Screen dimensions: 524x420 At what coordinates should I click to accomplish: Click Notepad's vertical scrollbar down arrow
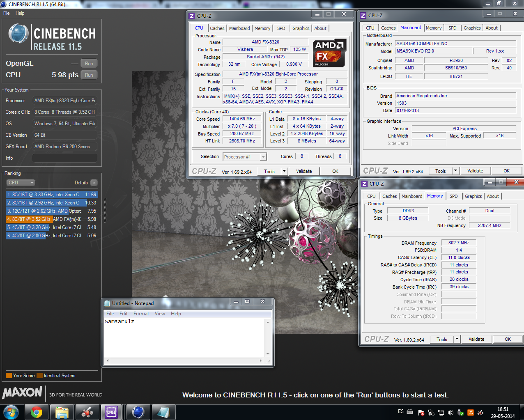tap(268, 353)
